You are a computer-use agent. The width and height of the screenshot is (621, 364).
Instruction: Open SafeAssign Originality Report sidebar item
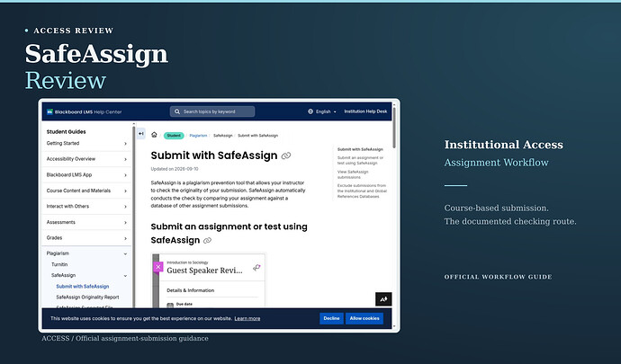[87, 297]
